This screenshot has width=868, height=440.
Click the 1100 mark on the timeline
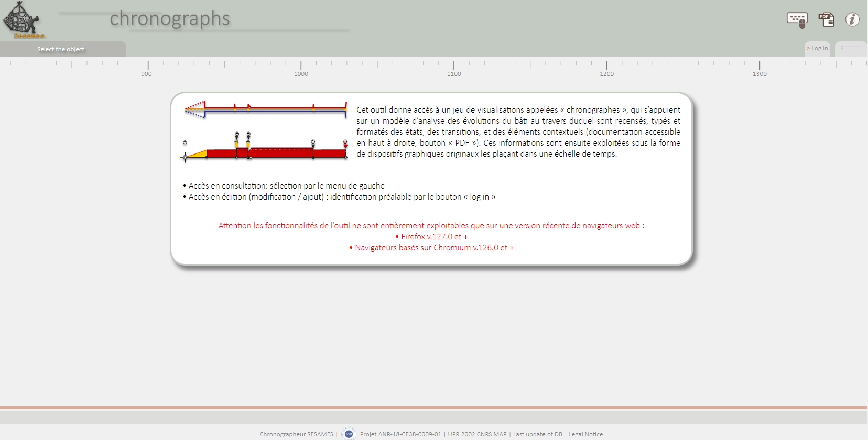[454, 74]
